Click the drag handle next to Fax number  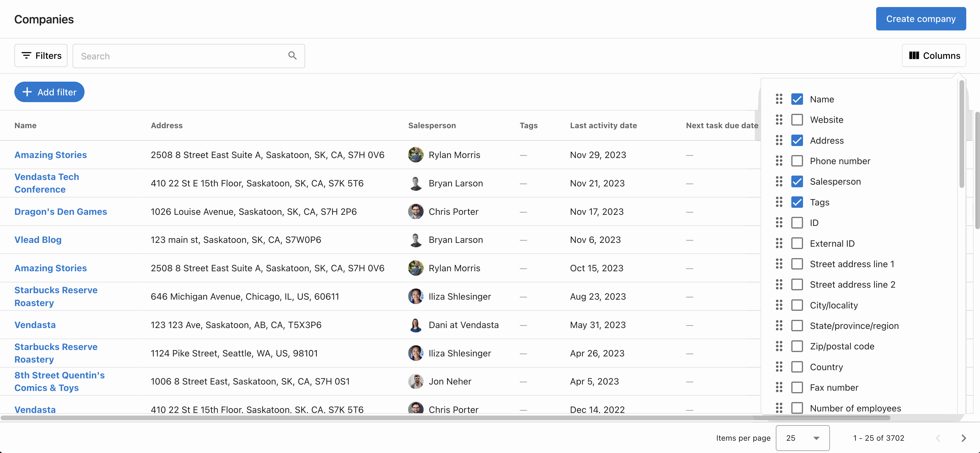pyautogui.click(x=779, y=387)
